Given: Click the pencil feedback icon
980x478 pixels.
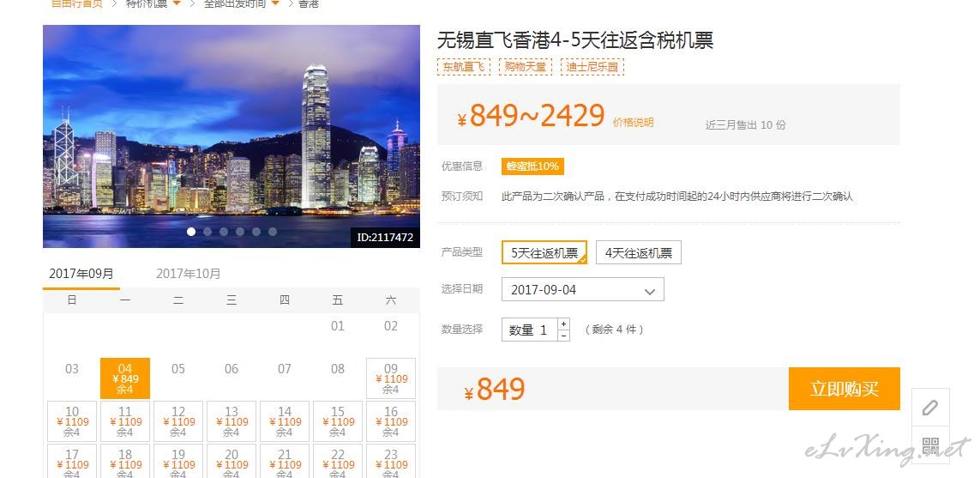Looking at the screenshot, I should [930, 408].
